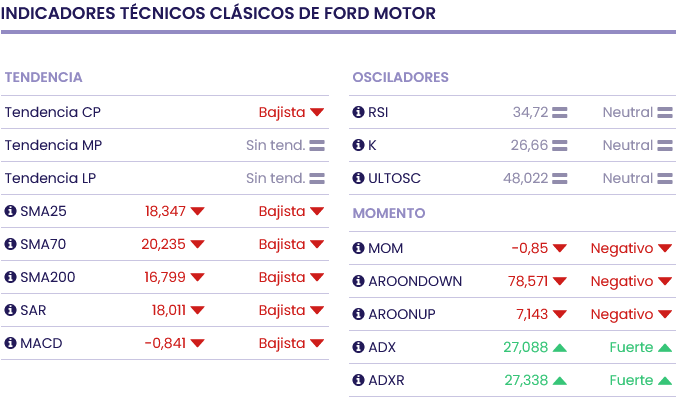The image size is (676, 403).
Task: Open the AROONUP info icon
Action: (x=359, y=314)
